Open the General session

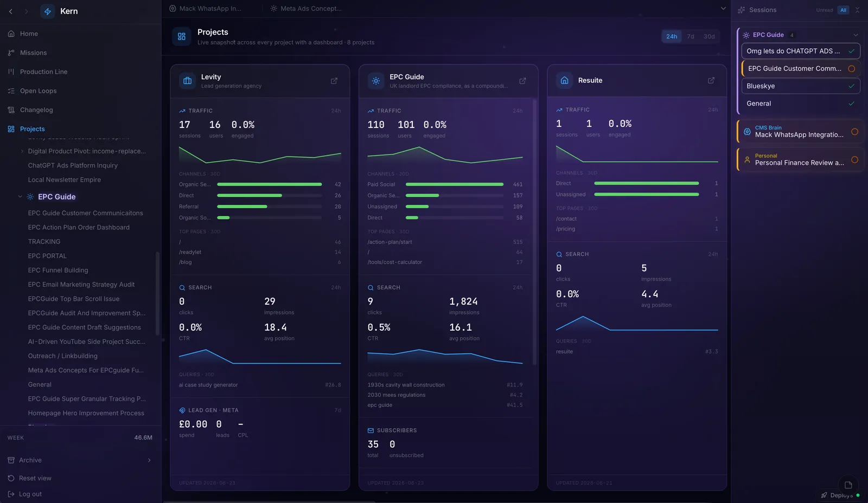point(801,103)
